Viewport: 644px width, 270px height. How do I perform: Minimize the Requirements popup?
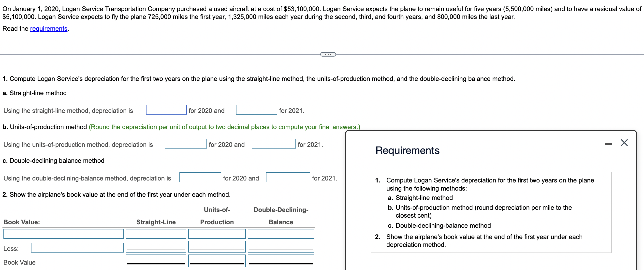(x=608, y=144)
